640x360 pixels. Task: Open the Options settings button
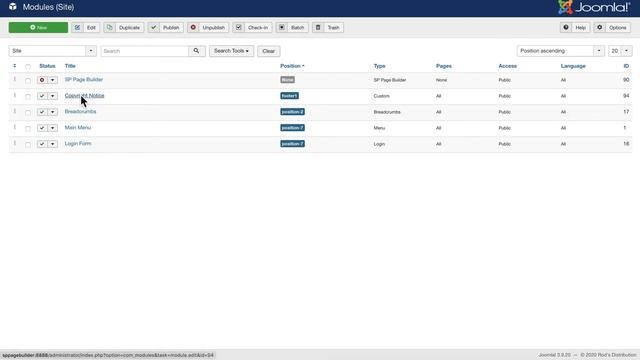click(x=612, y=27)
